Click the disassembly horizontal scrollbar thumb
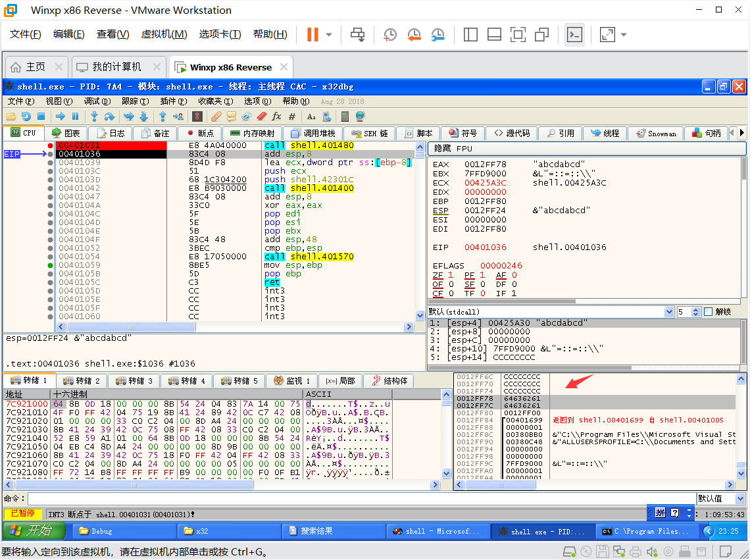 click(131, 327)
